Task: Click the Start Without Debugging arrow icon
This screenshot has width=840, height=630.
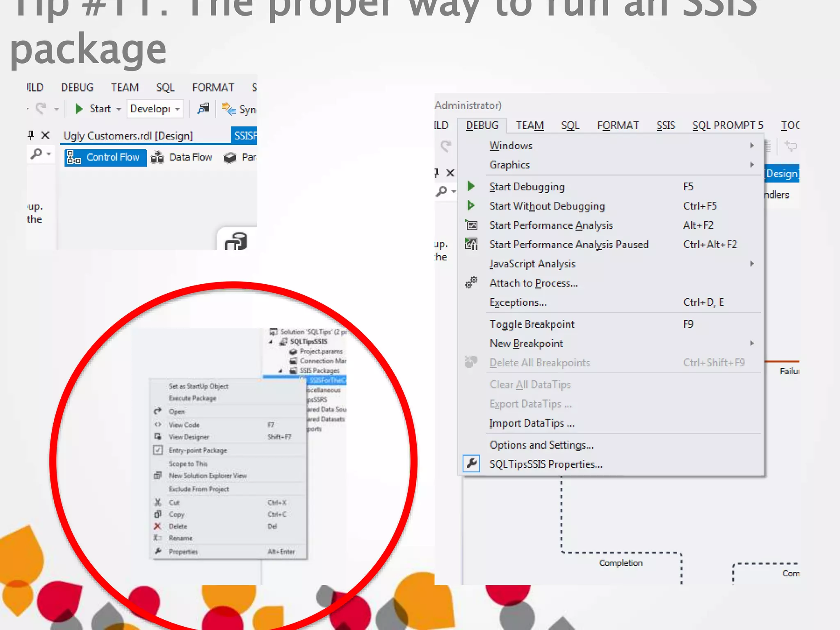Action: pos(471,205)
